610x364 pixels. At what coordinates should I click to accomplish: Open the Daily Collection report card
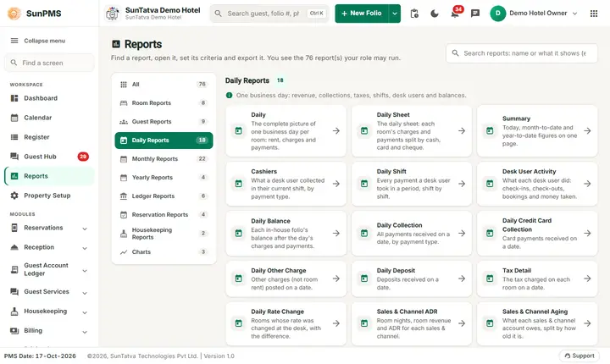tap(412, 233)
